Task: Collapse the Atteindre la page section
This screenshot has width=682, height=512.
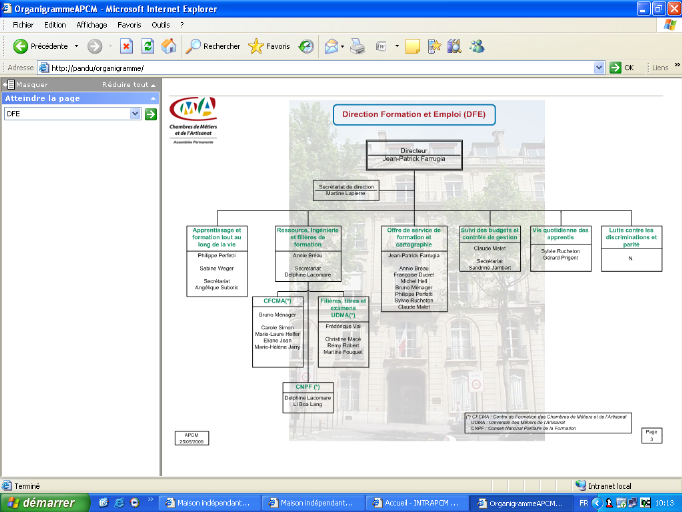Action: [153, 99]
